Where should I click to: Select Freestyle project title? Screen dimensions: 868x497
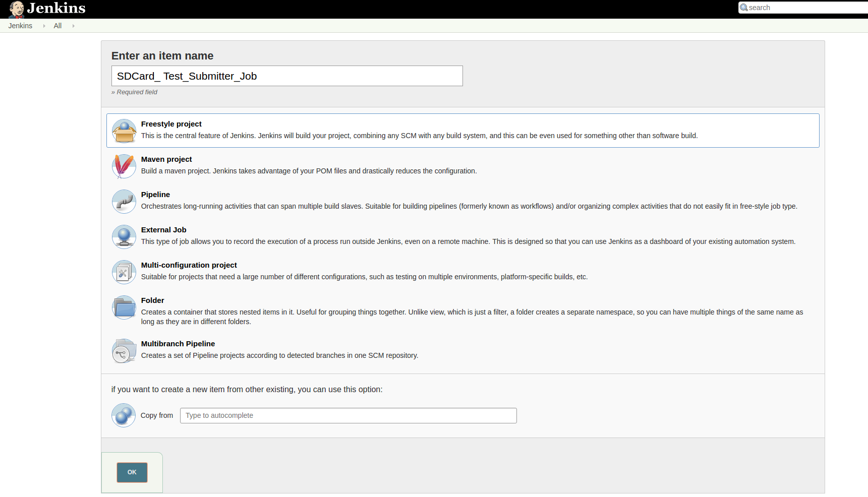pos(171,124)
